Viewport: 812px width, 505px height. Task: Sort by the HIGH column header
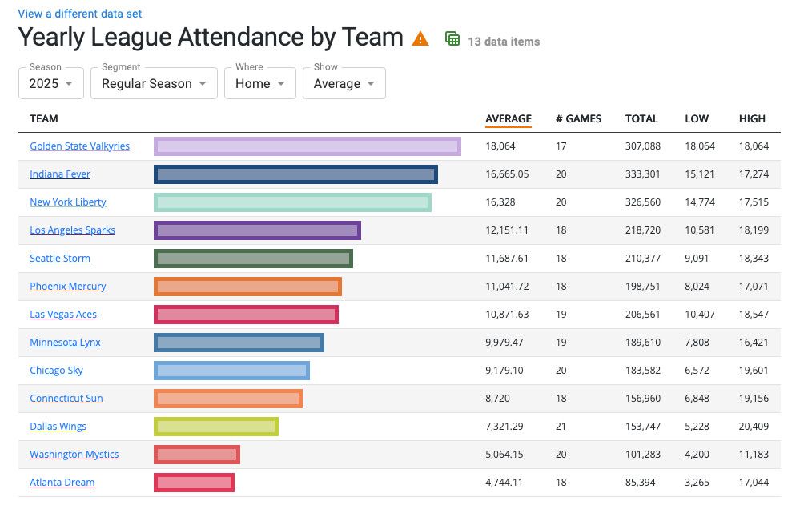[752, 118]
